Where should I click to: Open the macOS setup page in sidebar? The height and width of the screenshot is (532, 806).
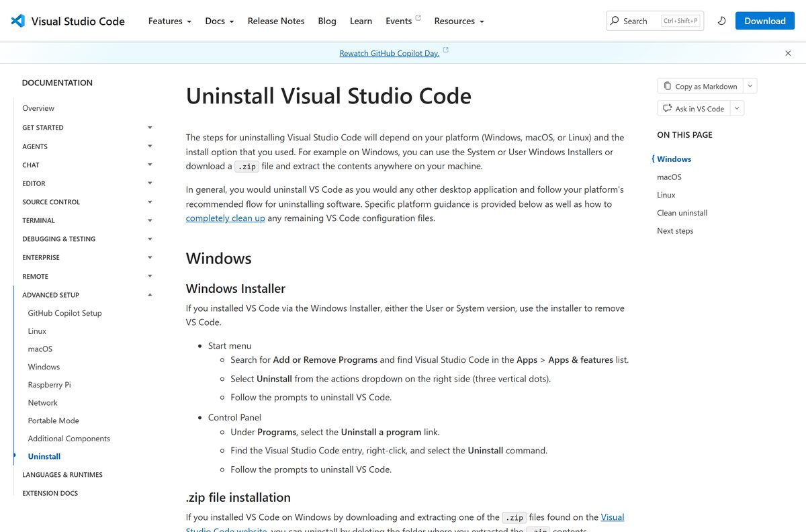pyautogui.click(x=40, y=349)
